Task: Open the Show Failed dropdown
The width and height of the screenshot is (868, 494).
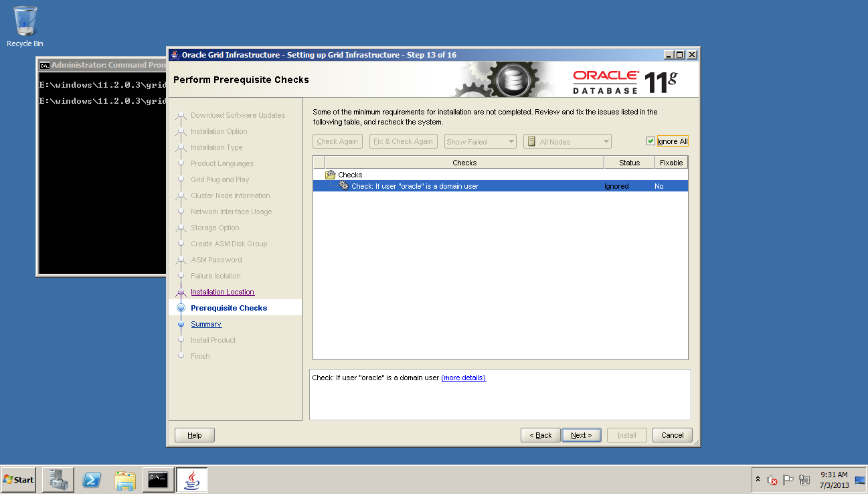Action: pos(481,141)
